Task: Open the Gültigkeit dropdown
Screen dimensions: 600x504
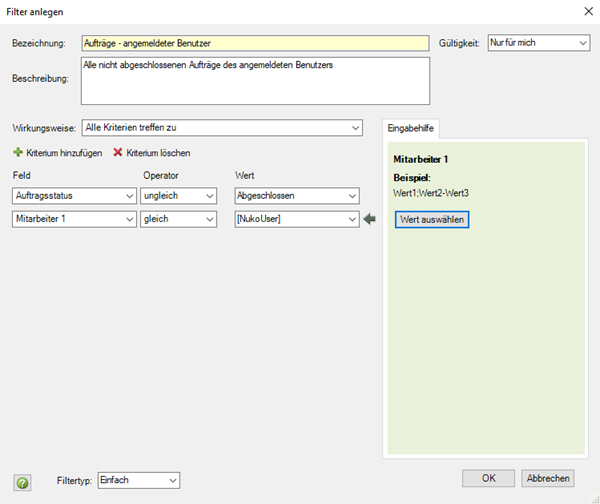Action: coord(539,42)
